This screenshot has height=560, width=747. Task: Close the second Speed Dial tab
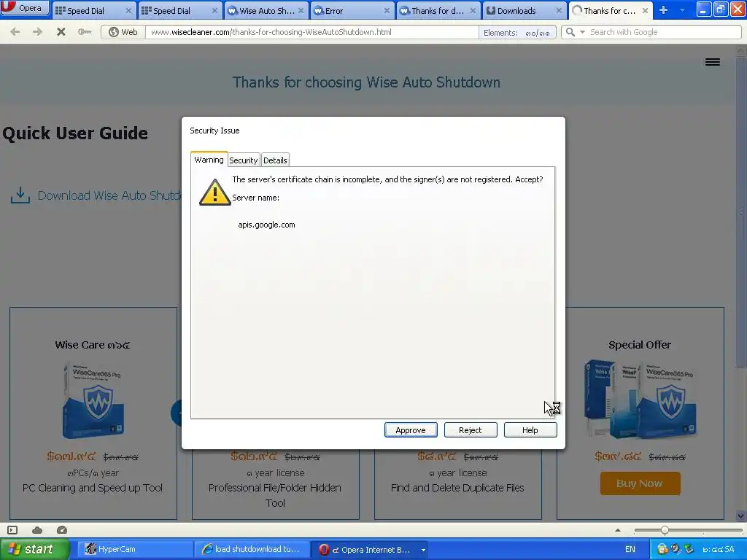[214, 10]
